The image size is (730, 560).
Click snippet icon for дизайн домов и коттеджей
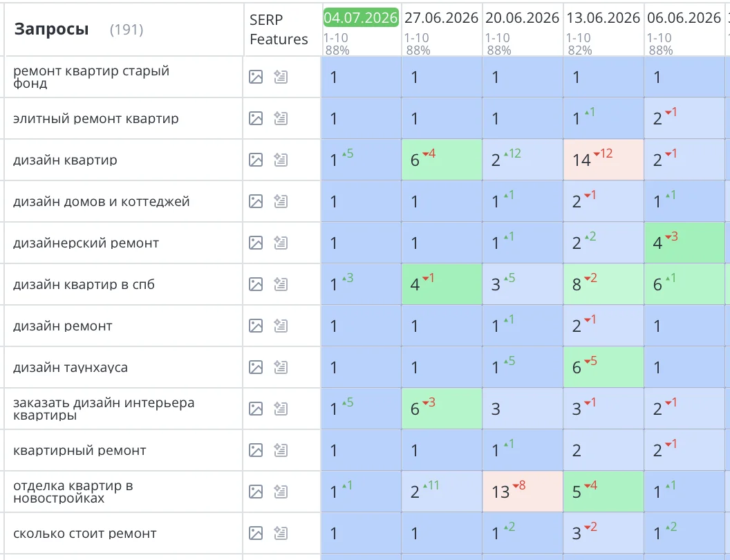(281, 201)
